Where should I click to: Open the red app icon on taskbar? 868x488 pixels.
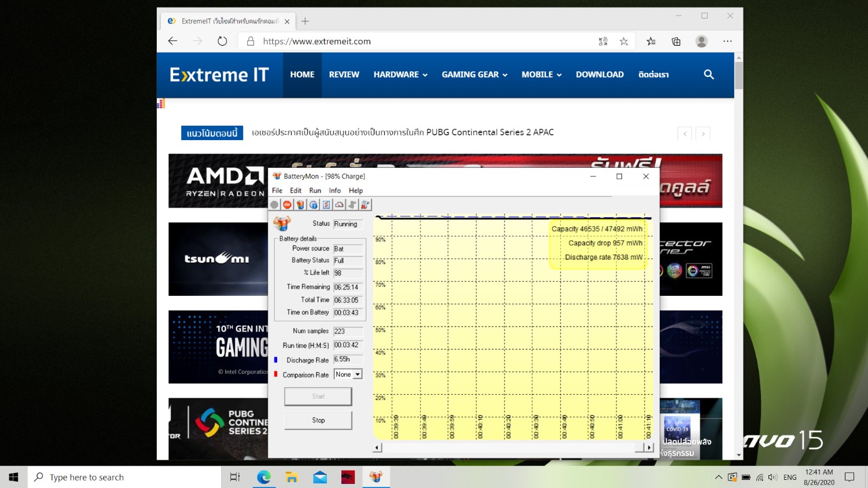point(348,477)
